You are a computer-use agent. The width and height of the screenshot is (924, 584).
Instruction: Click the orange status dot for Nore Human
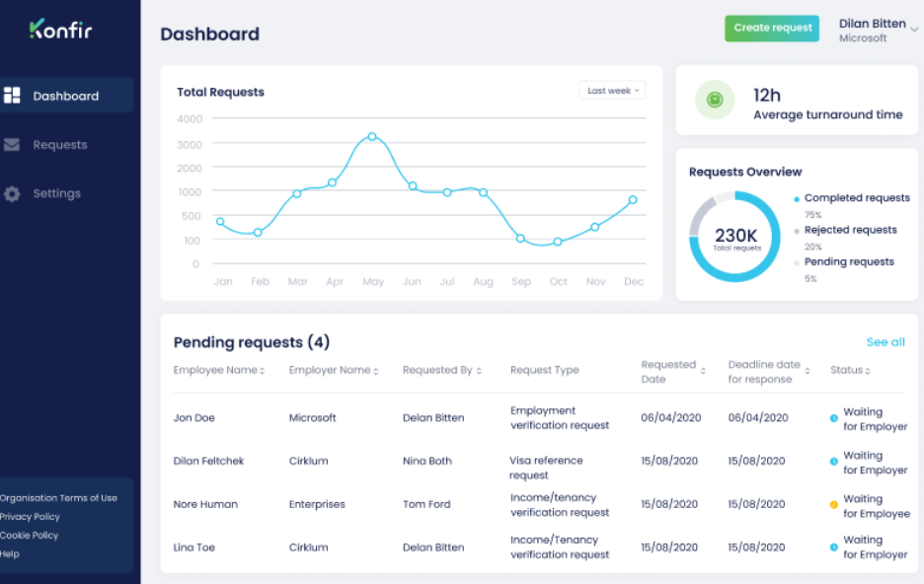coord(833,504)
